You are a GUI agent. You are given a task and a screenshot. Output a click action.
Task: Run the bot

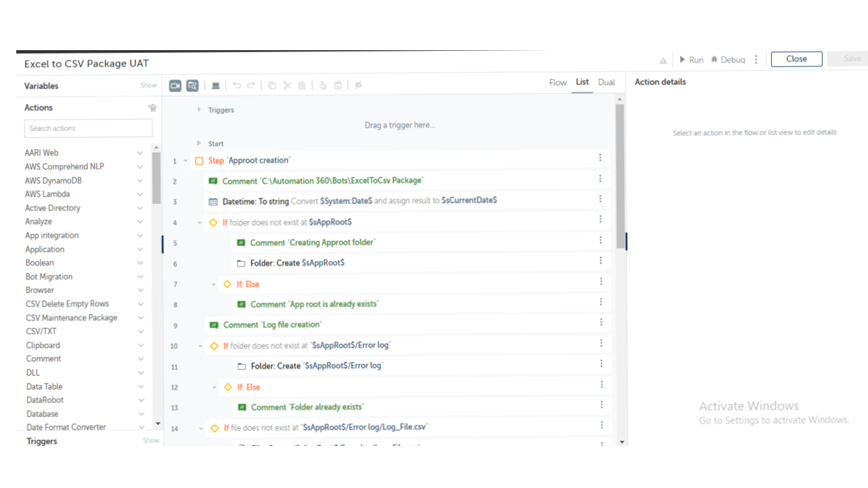click(x=691, y=60)
